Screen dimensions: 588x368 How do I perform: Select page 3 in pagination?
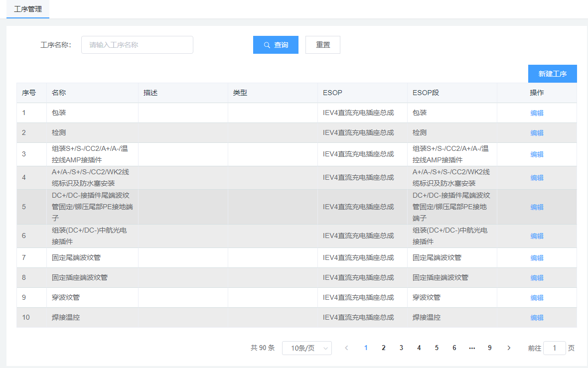pyautogui.click(x=401, y=348)
